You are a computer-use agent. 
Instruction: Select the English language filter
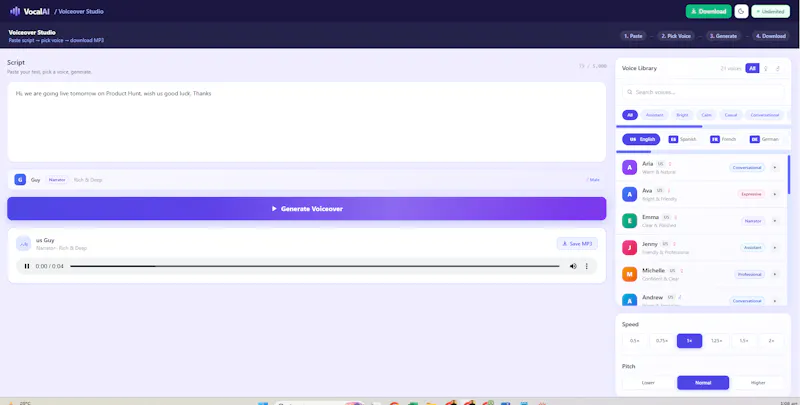(x=641, y=139)
